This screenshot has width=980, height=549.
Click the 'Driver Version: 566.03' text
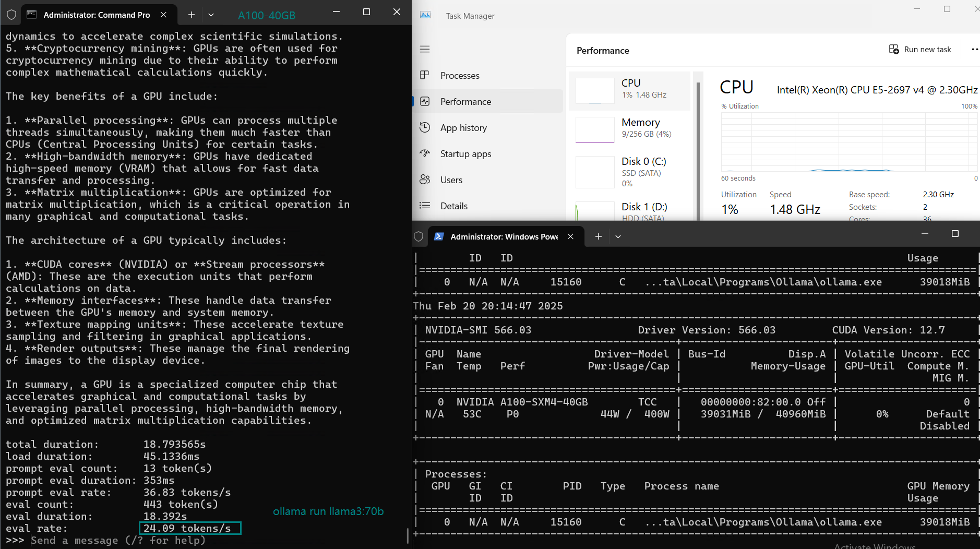[x=707, y=330]
